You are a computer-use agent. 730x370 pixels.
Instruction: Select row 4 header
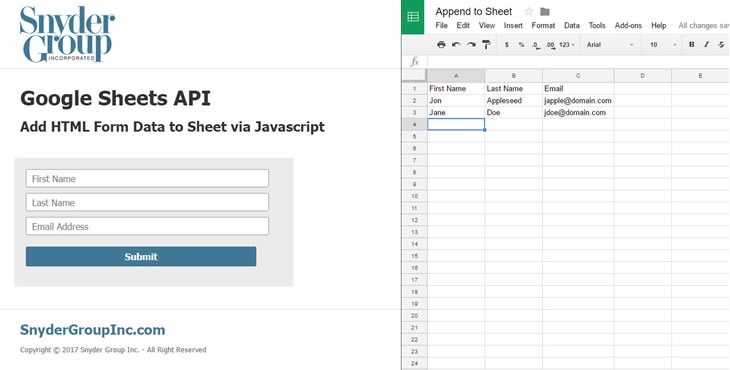(414, 124)
